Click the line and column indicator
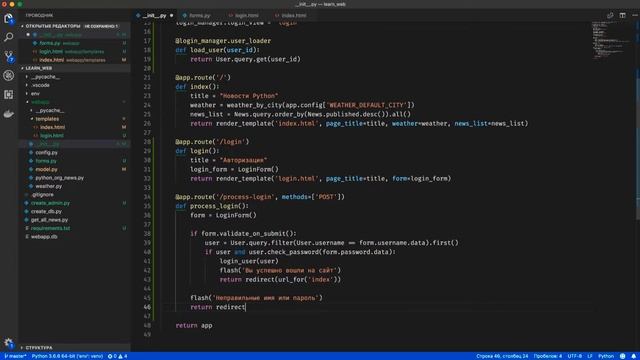The image size is (640, 360). coord(502,356)
